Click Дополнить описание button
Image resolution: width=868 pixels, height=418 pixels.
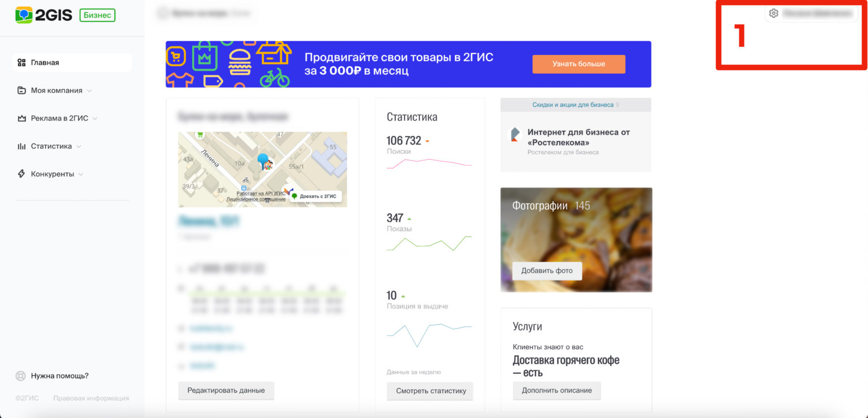(557, 391)
